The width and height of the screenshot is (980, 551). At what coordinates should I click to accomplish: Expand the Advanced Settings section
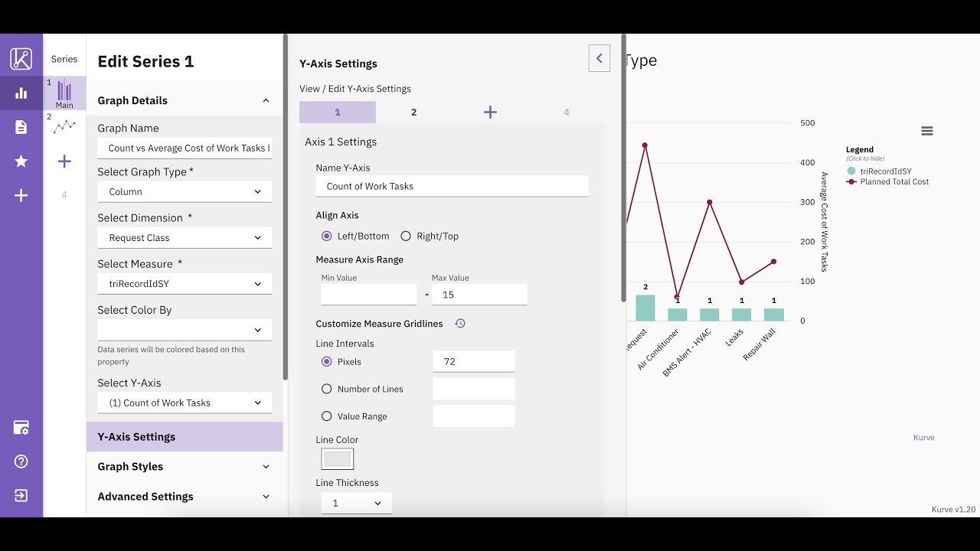[x=185, y=497]
